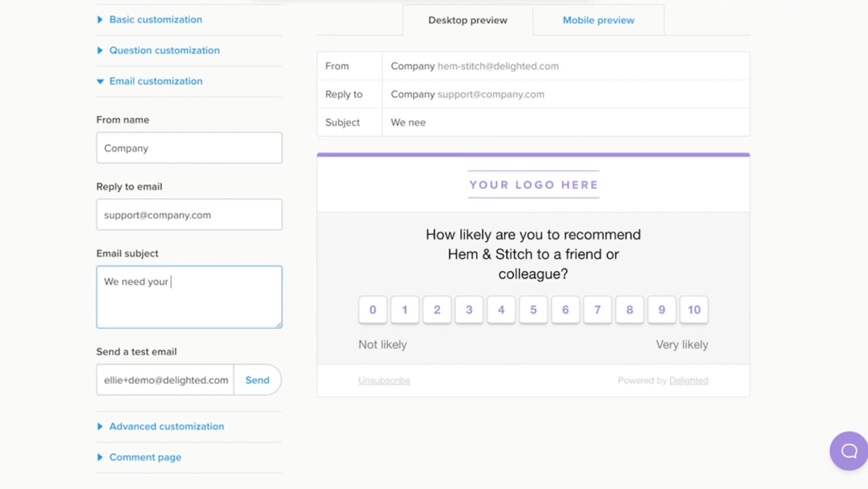Expand the Advanced customization section
Image resolution: width=868 pixels, height=489 pixels.
166,426
